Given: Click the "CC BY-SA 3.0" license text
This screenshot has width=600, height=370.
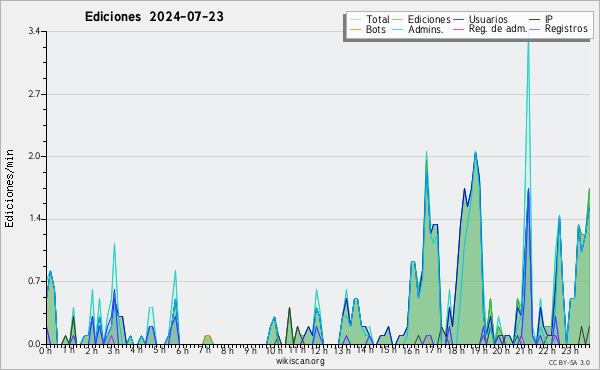Looking at the screenshot, I should point(569,362).
